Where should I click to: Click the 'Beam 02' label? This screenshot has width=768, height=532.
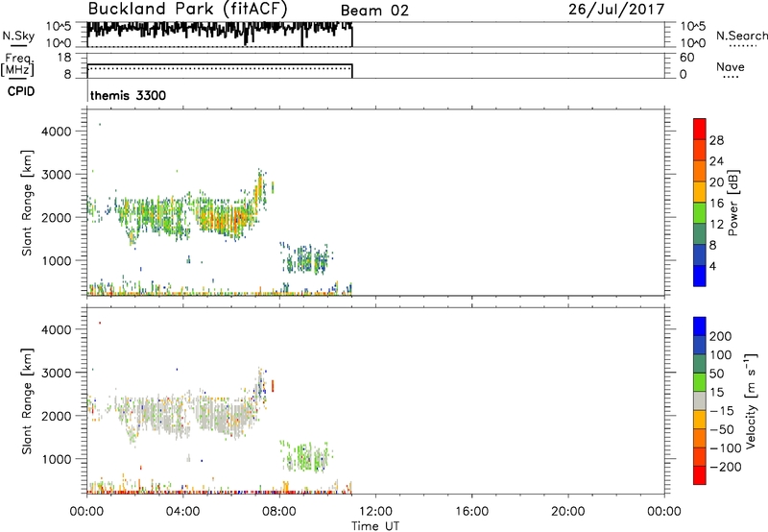click(x=374, y=11)
